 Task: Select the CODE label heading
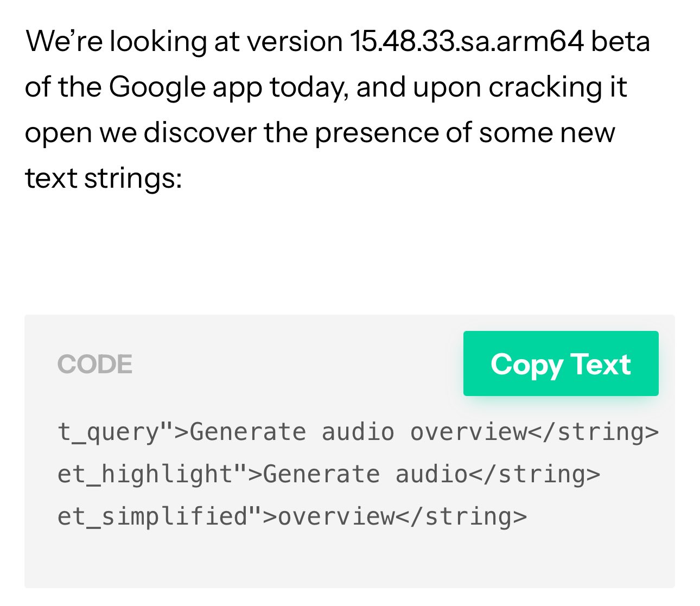coord(95,364)
